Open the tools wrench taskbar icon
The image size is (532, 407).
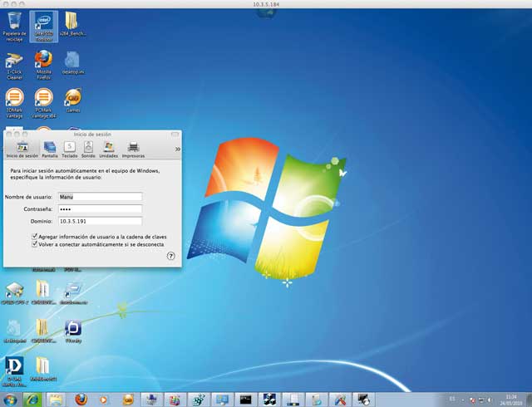(x=340, y=400)
